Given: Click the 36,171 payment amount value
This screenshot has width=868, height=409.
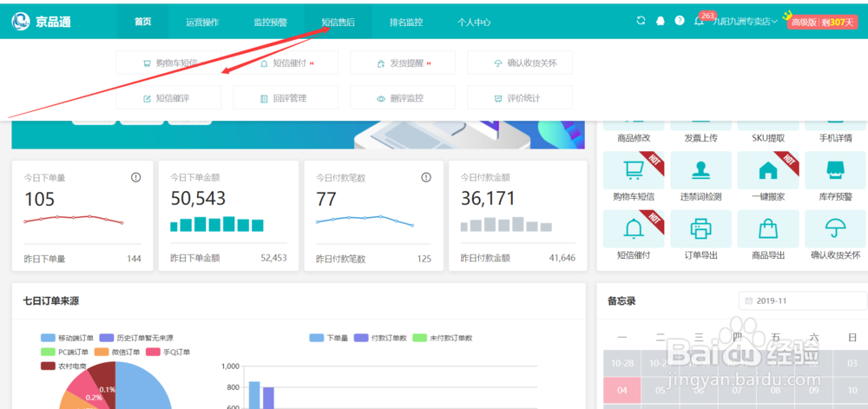Looking at the screenshot, I should (x=488, y=198).
